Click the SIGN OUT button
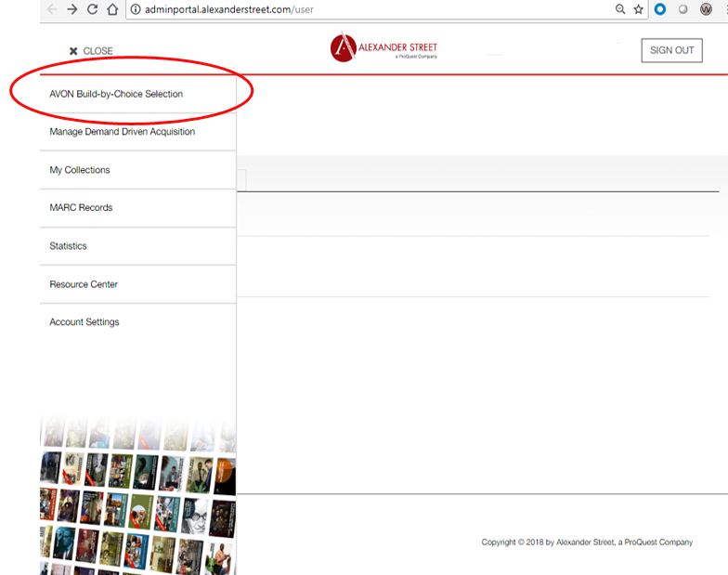Image resolution: width=728 pixels, height=575 pixels. [x=671, y=50]
